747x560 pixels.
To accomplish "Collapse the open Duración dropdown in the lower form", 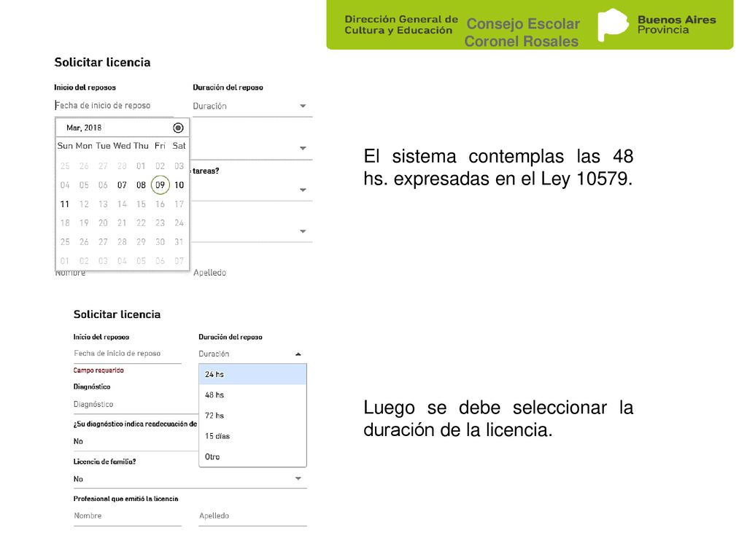I will [298, 354].
